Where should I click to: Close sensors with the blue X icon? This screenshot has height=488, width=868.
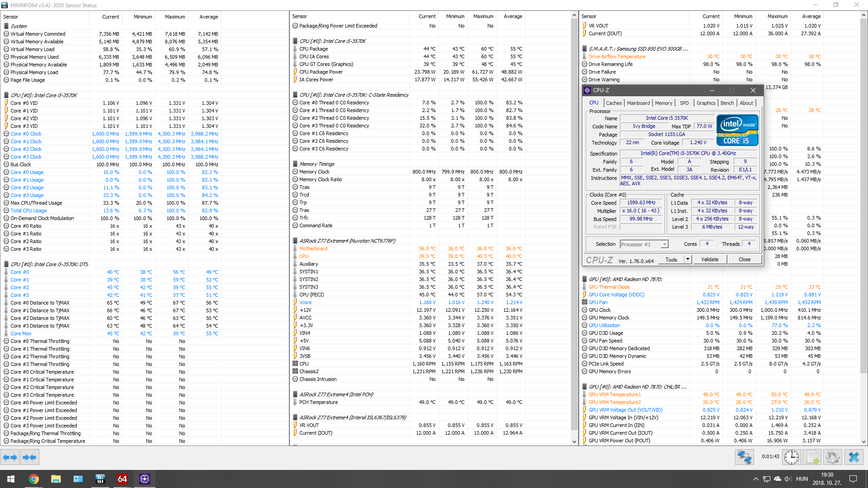[x=854, y=457]
